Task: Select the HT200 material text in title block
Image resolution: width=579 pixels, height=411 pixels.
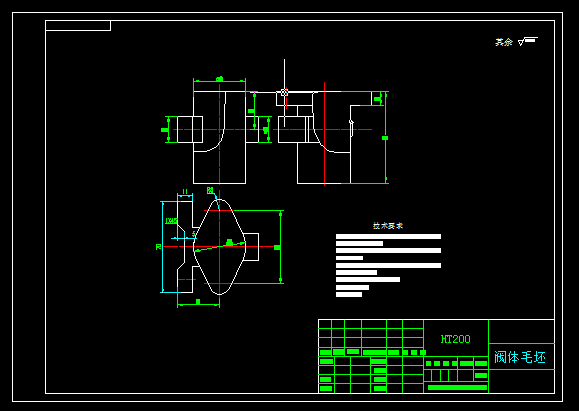Action: [455, 339]
